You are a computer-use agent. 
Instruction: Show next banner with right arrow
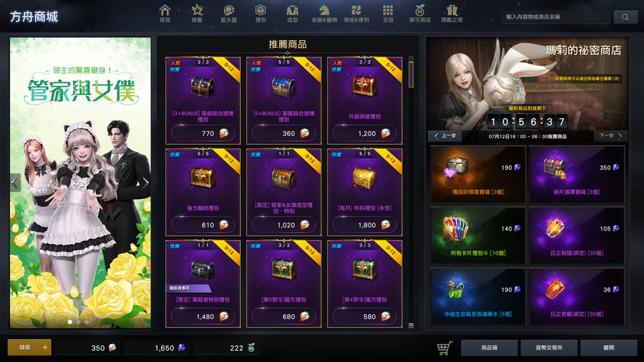[x=146, y=183]
